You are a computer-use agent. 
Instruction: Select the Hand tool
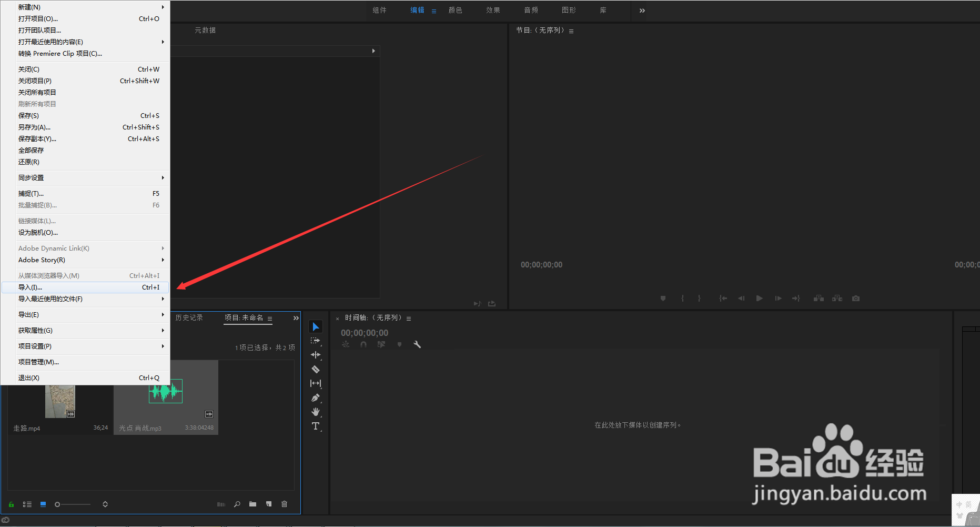(316, 412)
